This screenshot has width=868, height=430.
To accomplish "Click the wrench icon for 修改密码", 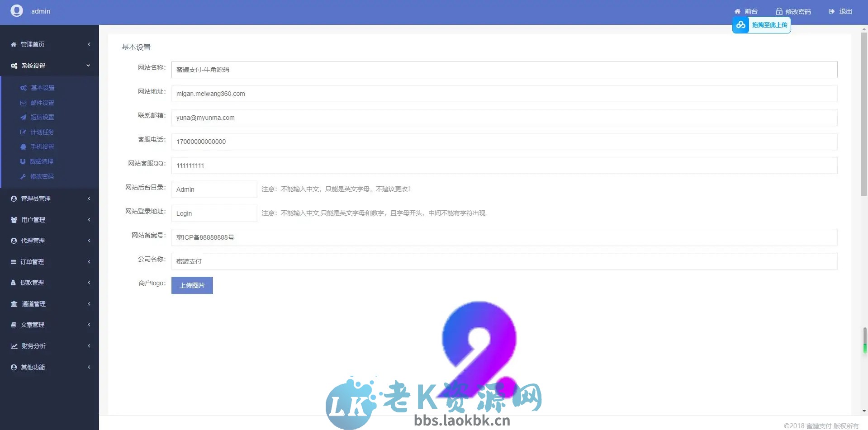I will (x=24, y=176).
